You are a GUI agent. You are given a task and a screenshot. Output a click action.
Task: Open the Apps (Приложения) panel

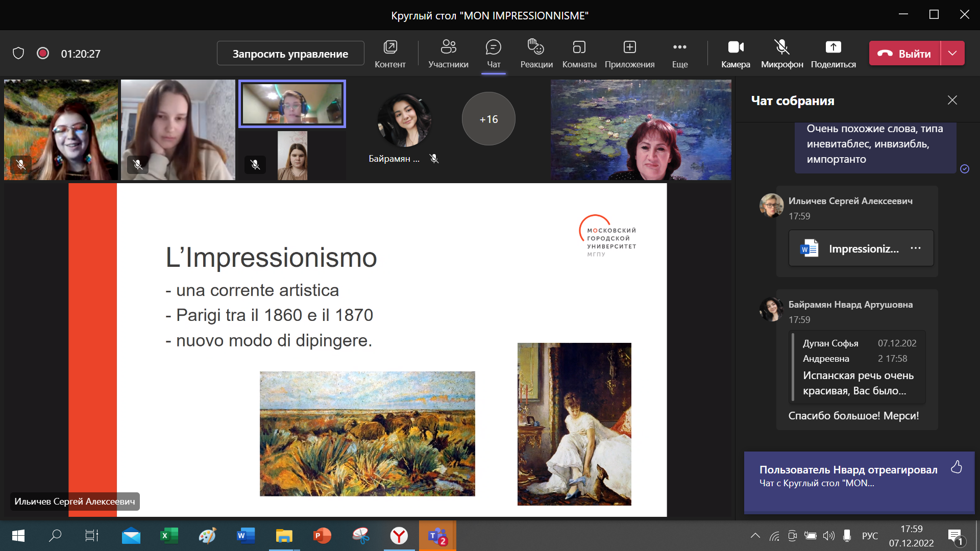coord(629,53)
